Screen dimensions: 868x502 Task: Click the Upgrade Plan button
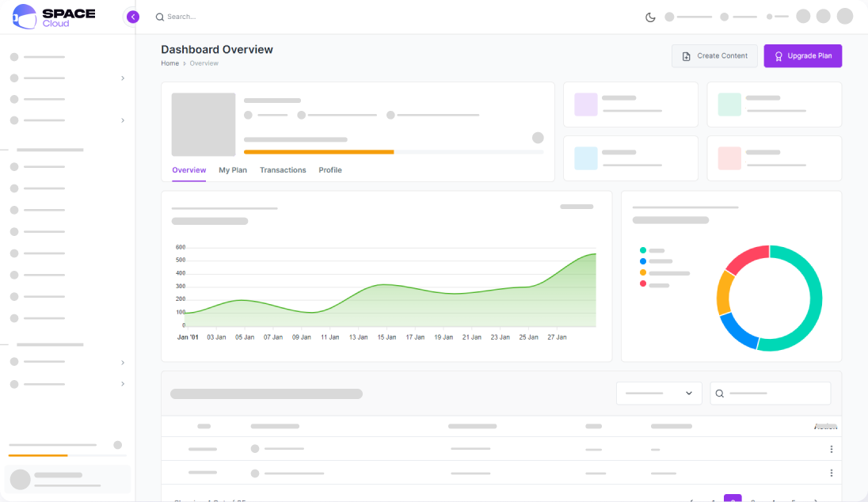(803, 56)
